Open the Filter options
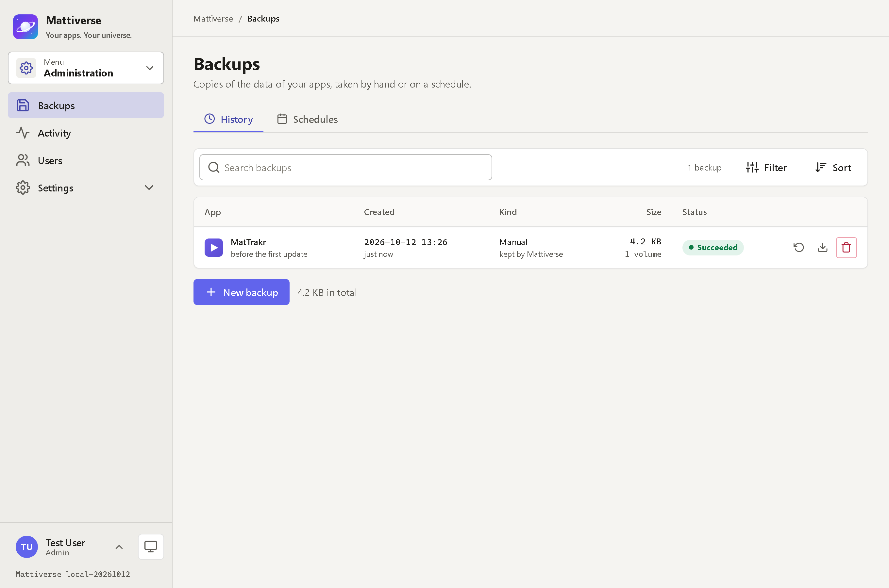 (766, 168)
